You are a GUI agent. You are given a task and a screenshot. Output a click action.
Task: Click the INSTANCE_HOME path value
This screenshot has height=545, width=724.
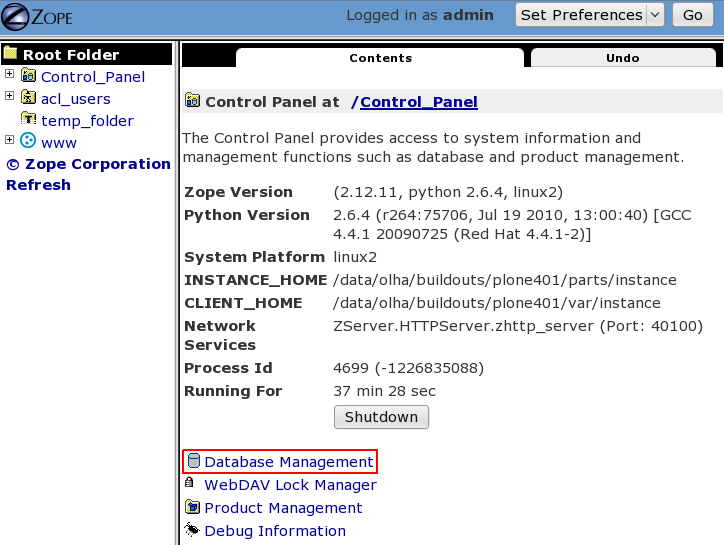[505, 280]
